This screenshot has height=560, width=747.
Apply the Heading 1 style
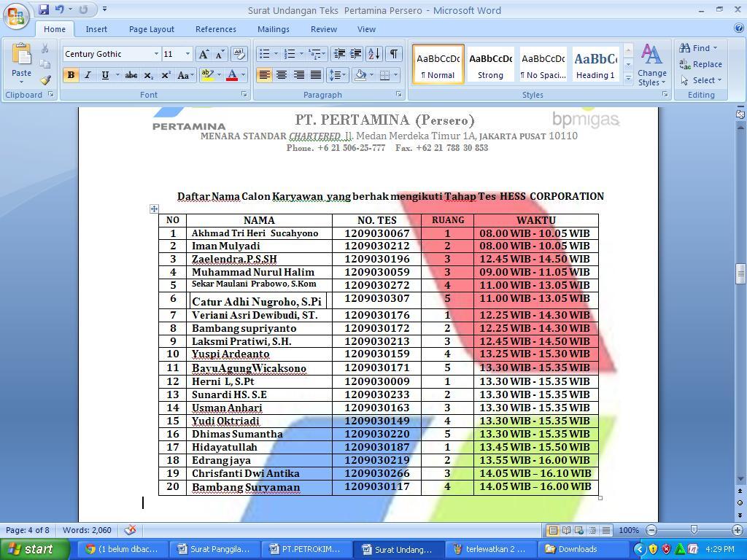(x=595, y=65)
